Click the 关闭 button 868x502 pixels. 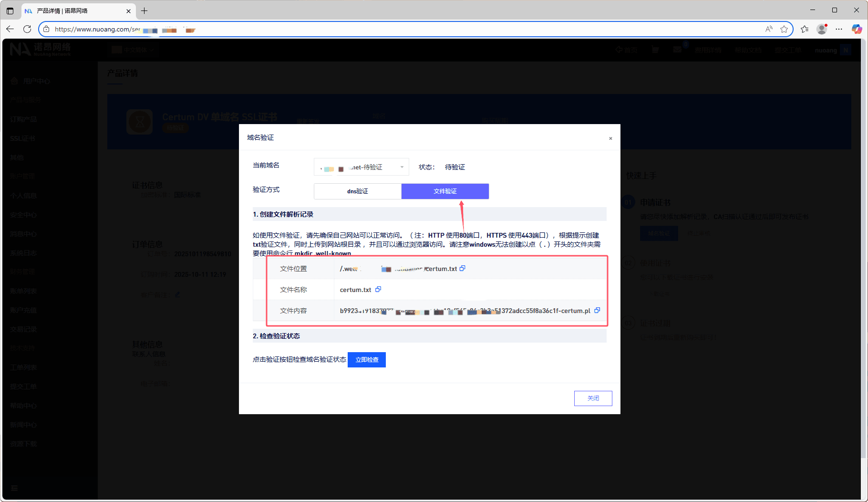click(593, 398)
